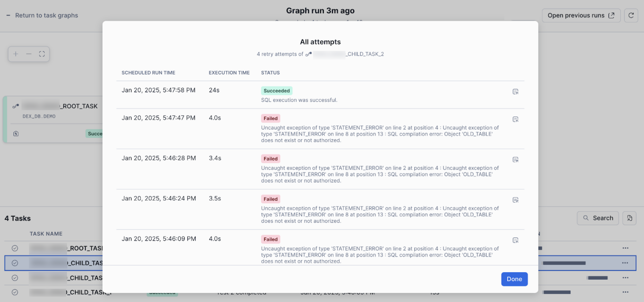
Task: Click the duration bar on the highlighted task row
Action: [564, 263]
